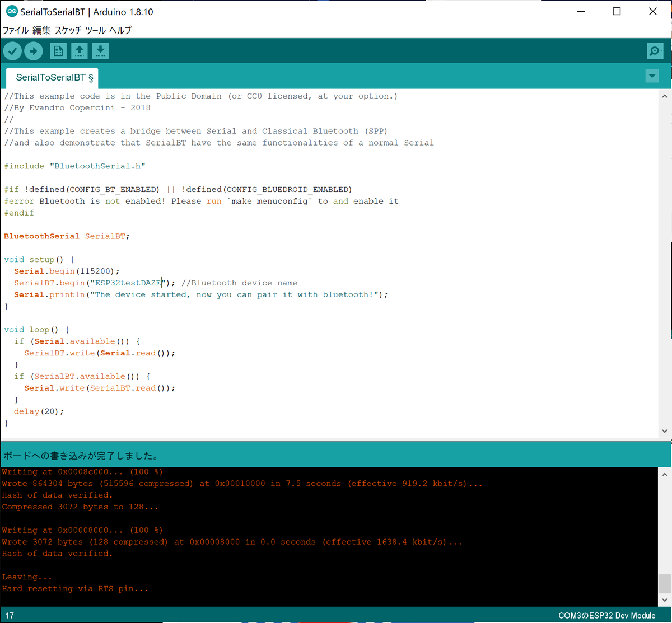Click the editor scrollbar down arrow
Image resolution: width=672 pixels, height=623 pixels.
665,431
